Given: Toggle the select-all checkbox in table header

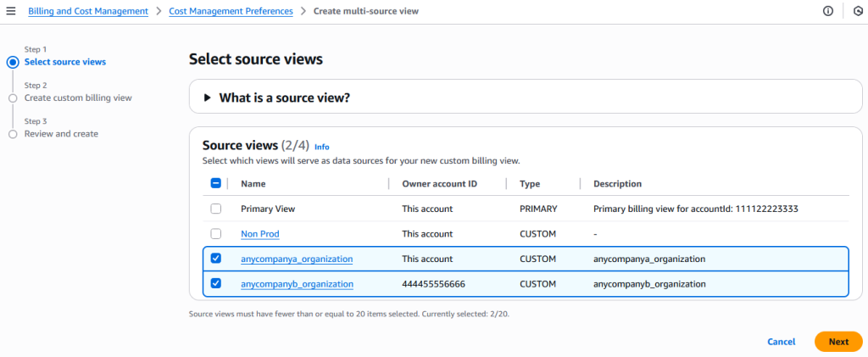Looking at the screenshot, I should click(215, 183).
